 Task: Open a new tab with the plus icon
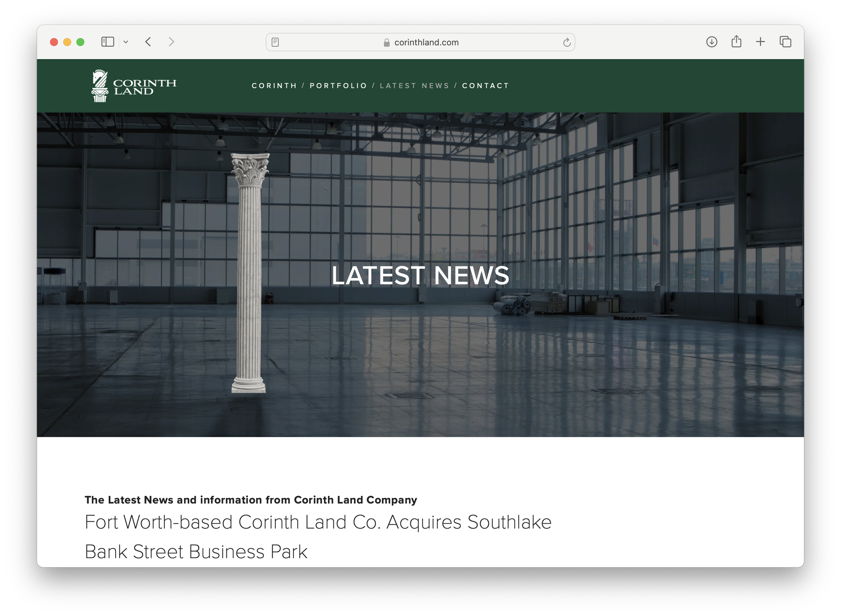(761, 42)
